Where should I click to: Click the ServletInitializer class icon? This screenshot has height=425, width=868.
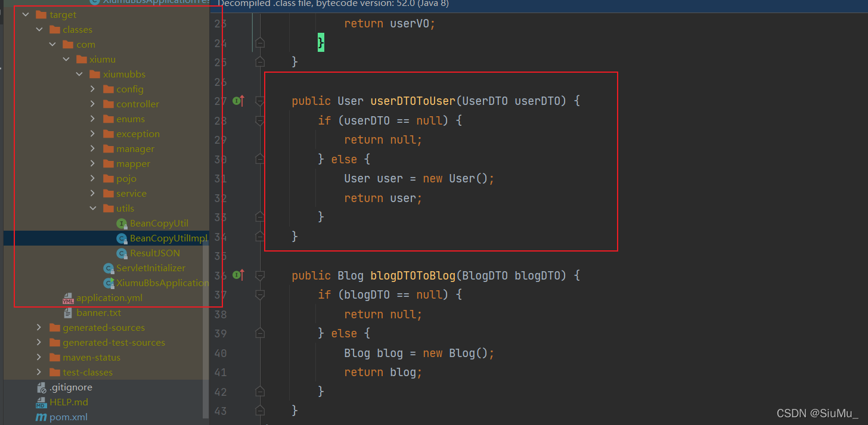click(x=108, y=268)
